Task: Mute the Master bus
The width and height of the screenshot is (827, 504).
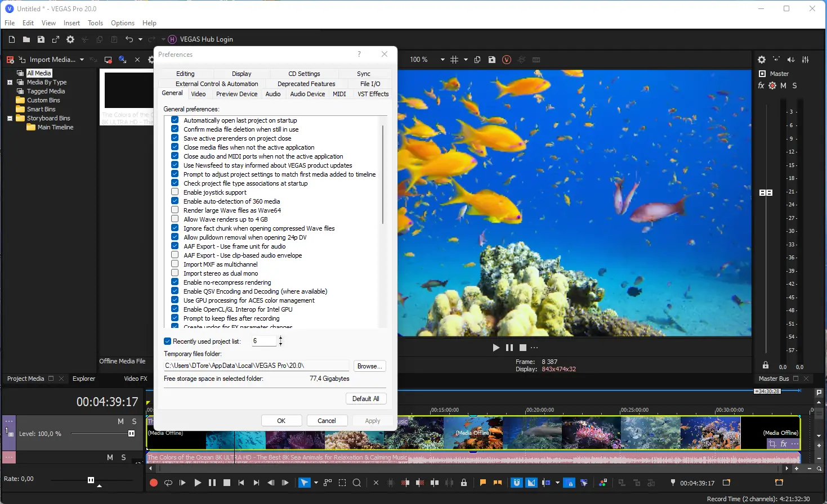Action: (783, 86)
